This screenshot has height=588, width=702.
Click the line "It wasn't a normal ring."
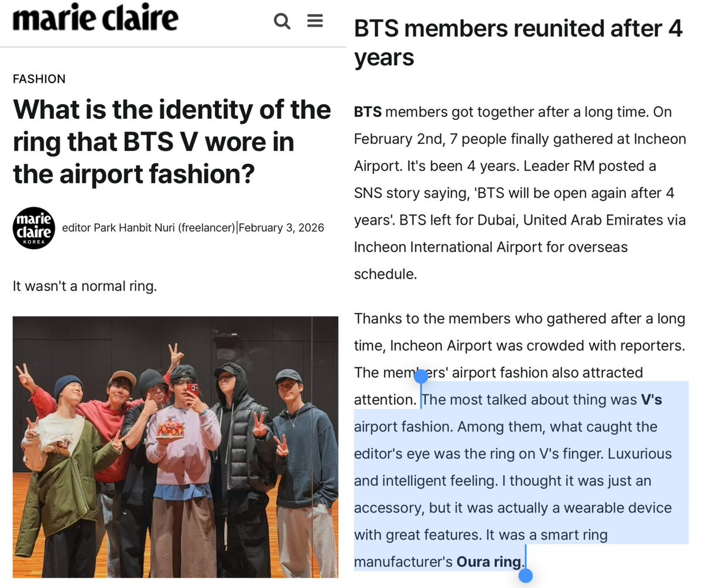coord(85,286)
